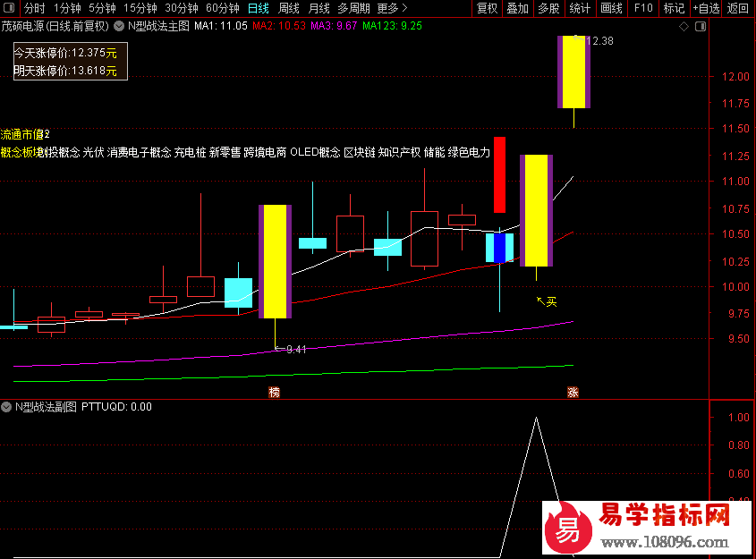The height and width of the screenshot is (559, 756).
Task: Expand the 更多 periods menu
Action: (x=393, y=8)
